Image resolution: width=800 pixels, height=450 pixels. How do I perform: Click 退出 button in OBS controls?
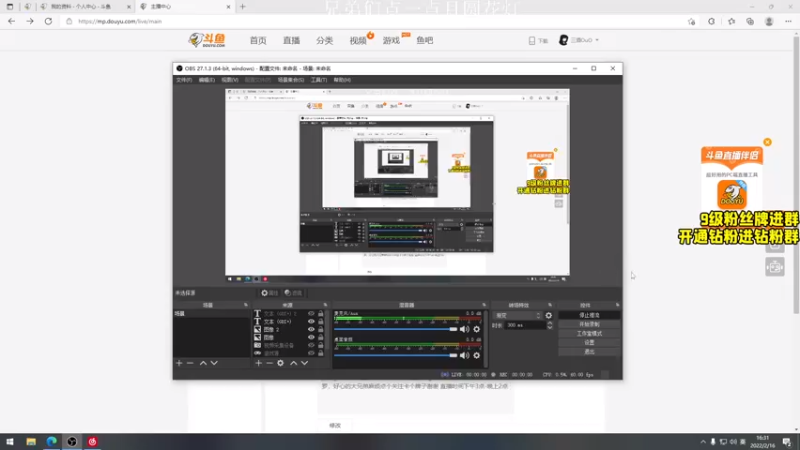589,352
